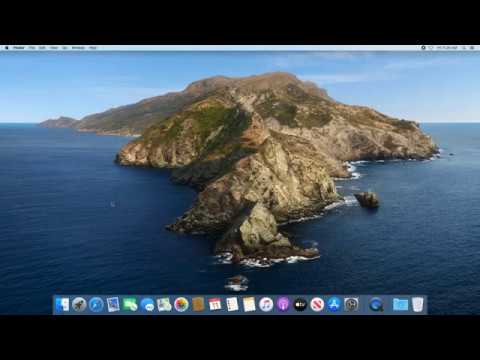Open the Apple menu
Screen dimensions: 480x360
click(x=6, y=48)
